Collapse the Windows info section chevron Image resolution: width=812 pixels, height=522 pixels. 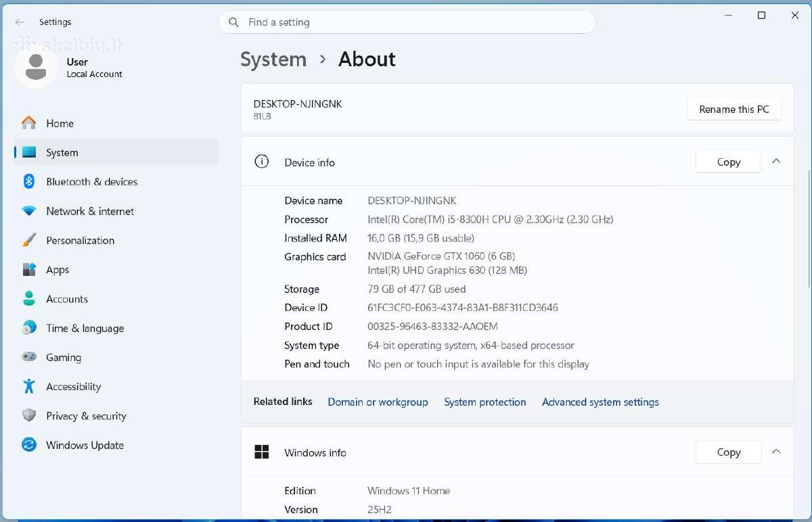776,452
